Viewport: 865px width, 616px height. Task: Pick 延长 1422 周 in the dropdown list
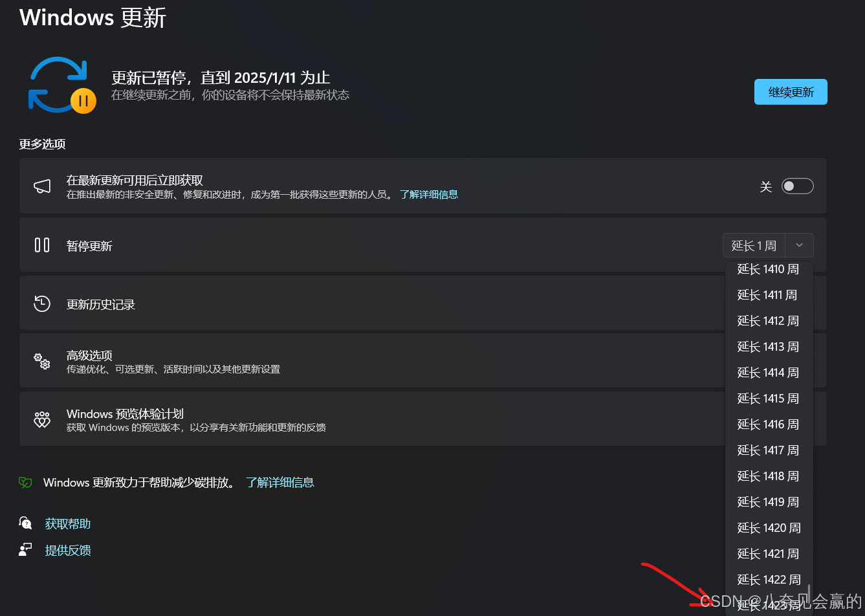(x=769, y=580)
